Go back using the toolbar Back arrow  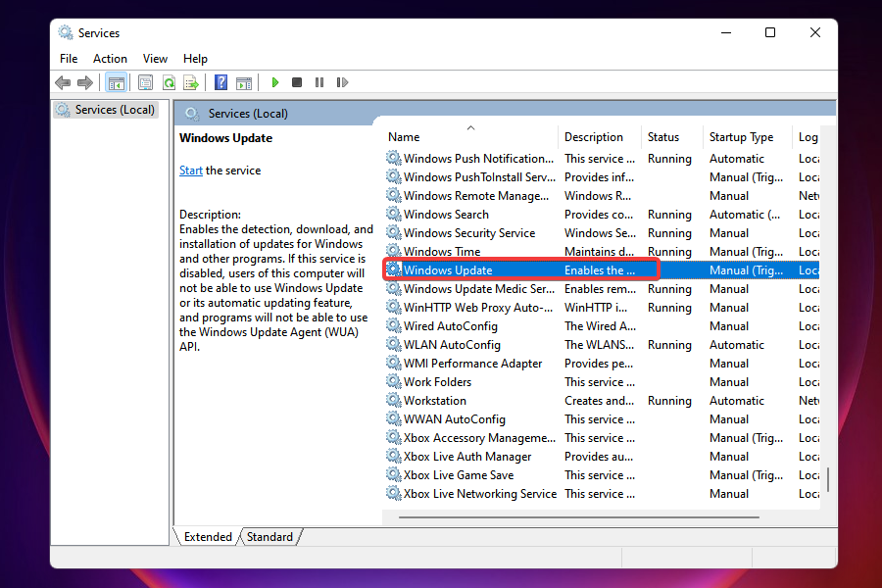(63, 82)
